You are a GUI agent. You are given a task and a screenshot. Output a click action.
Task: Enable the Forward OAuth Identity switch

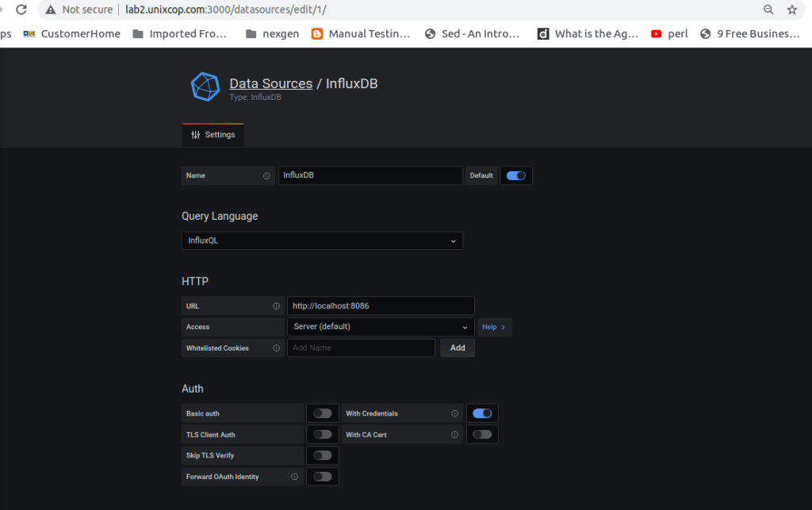point(322,477)
